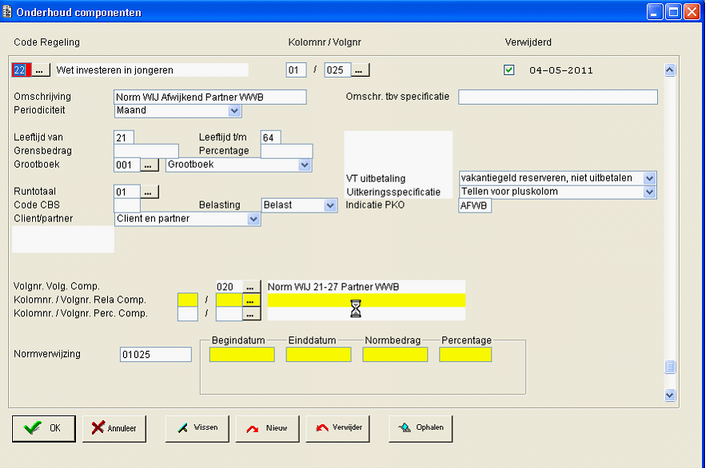Click the vertical scrollbar thumb
Image resolution: width=706 pixels, height=469 pixels.
(x=670, y=367)
